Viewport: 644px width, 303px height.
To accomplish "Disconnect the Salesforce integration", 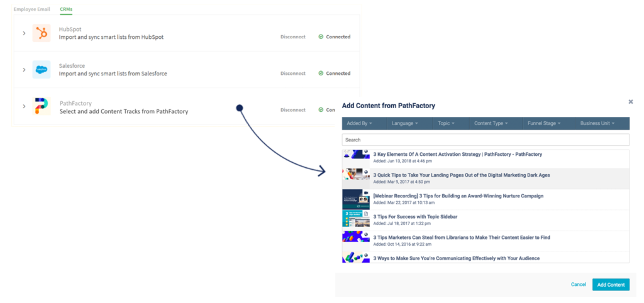I will tap(293, 73).
